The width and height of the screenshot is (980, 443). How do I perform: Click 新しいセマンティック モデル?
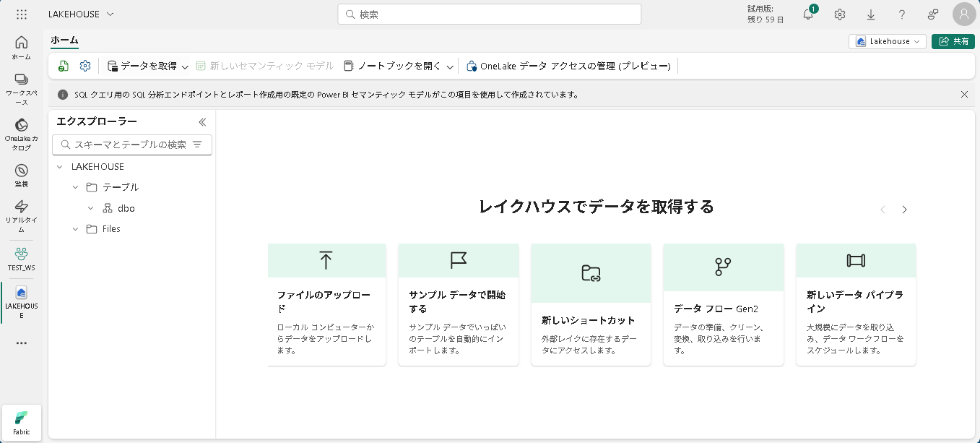265,66
